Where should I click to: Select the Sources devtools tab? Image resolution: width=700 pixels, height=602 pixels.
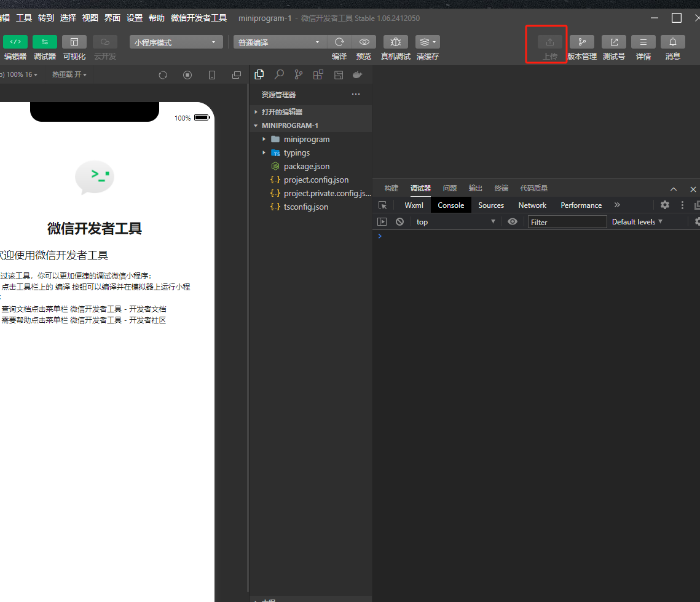click(x=491, y=205)
